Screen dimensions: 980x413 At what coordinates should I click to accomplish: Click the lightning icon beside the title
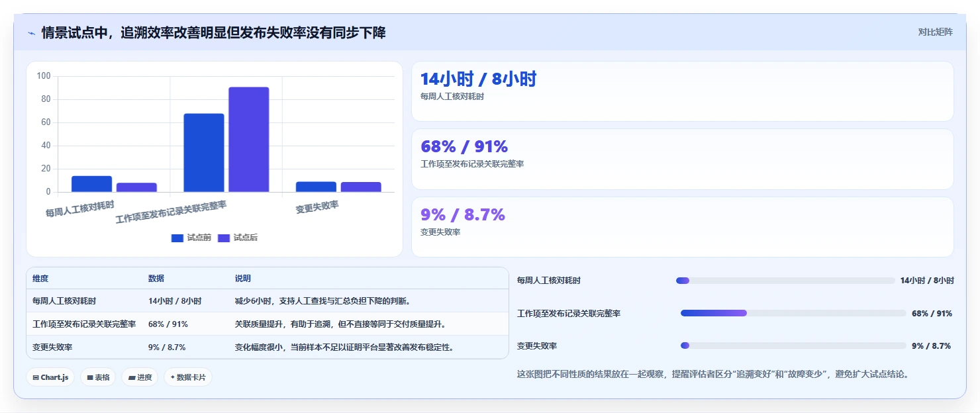click(31, 33)
